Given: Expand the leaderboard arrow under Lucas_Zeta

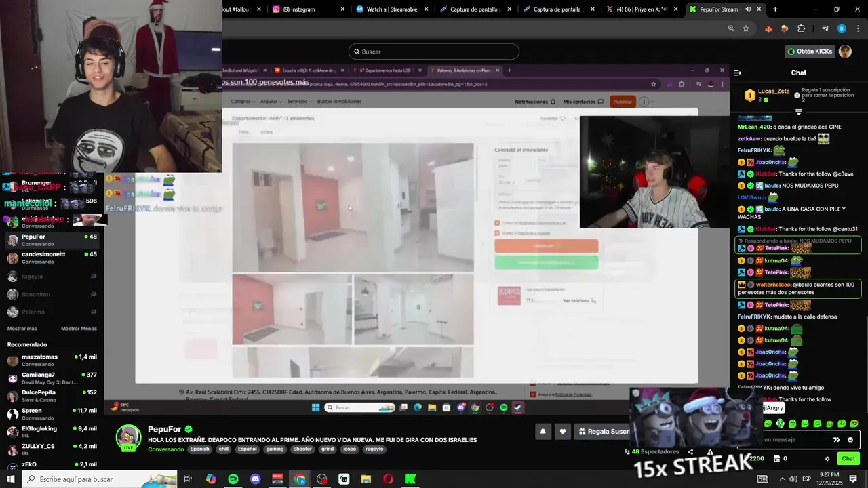Looking at the screenshot, I should coord(799,112).
